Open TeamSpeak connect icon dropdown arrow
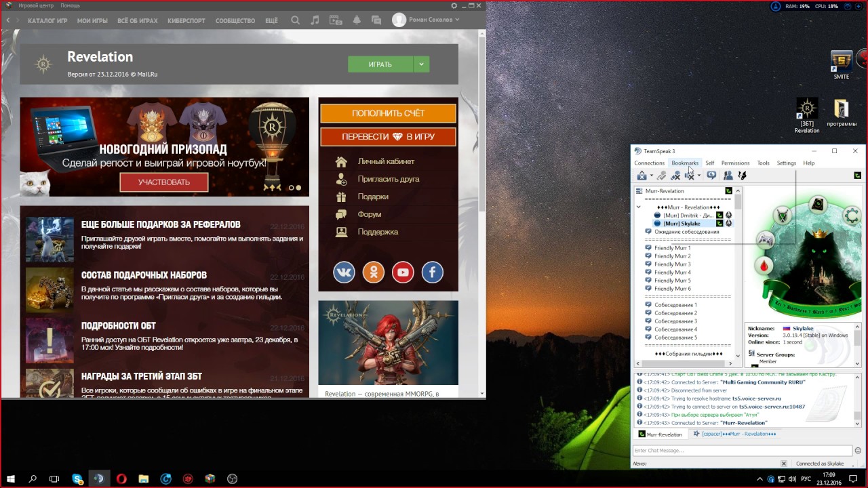The width and height of the screenshot is (868, 488). (651, 176)
